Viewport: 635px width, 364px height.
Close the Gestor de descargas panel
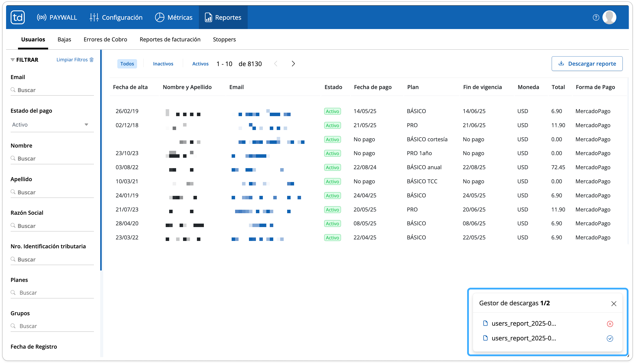pos(613,304)
